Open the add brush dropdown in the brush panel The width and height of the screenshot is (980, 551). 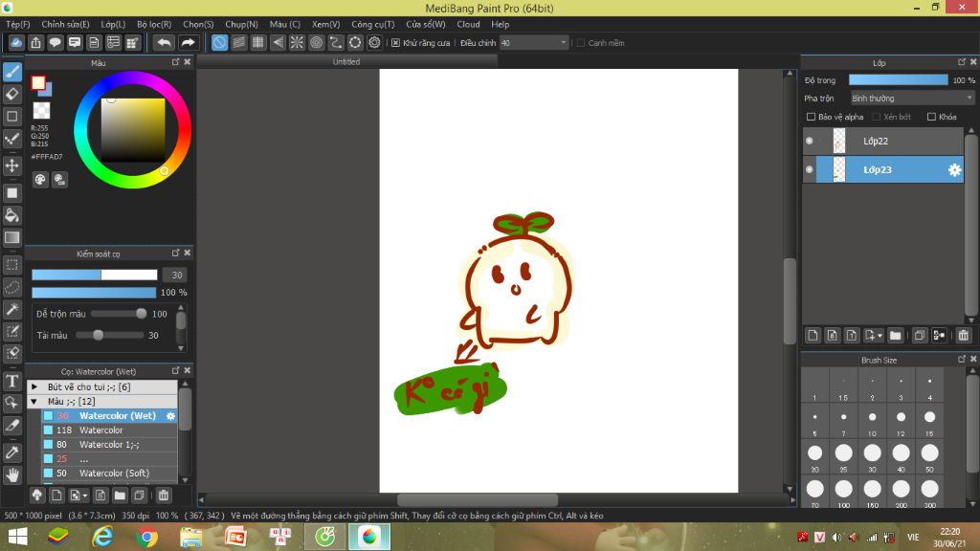(78, 496)
